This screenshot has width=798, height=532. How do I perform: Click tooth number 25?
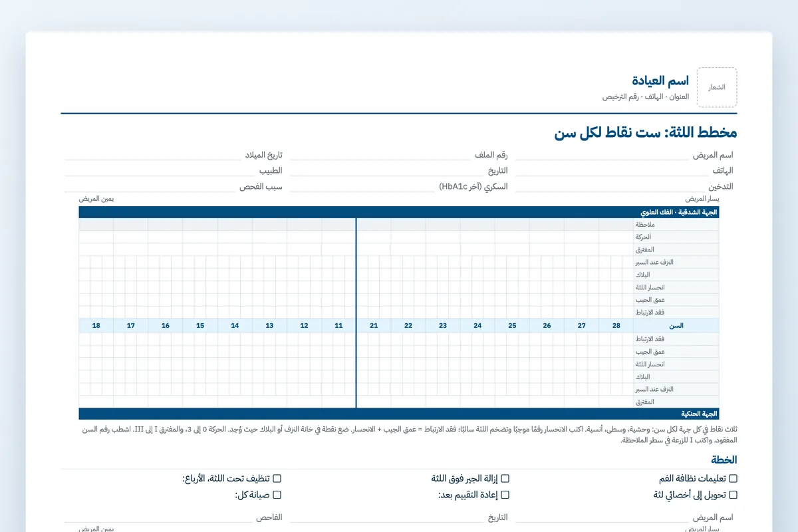click(x=512, y=326)
